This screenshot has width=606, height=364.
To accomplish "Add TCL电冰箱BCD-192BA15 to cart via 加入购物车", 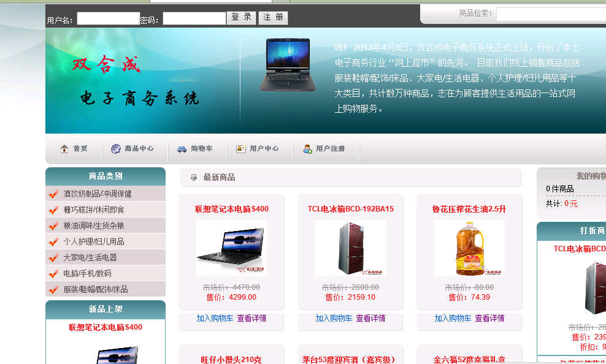I will pyautogui.click(x=334, y=318).
